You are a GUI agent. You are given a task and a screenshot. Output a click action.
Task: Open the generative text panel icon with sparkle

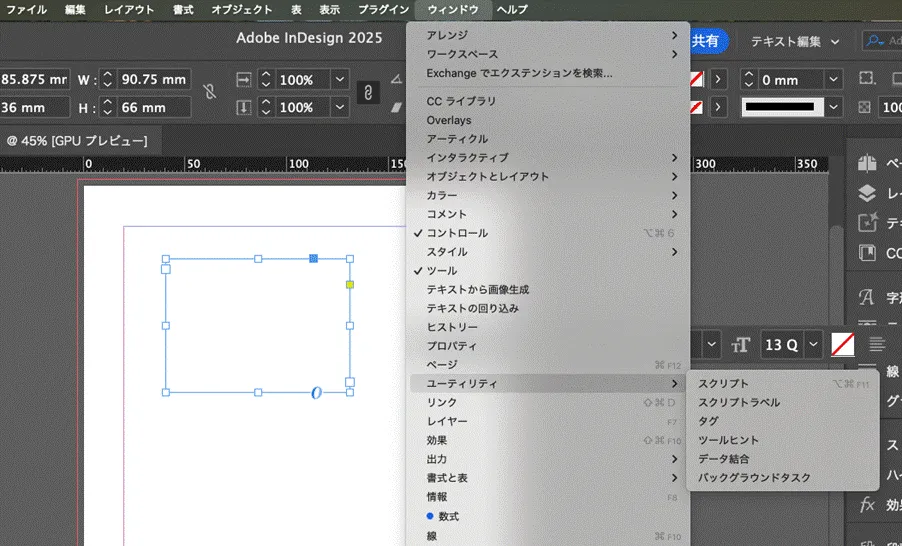click(867, 223)
